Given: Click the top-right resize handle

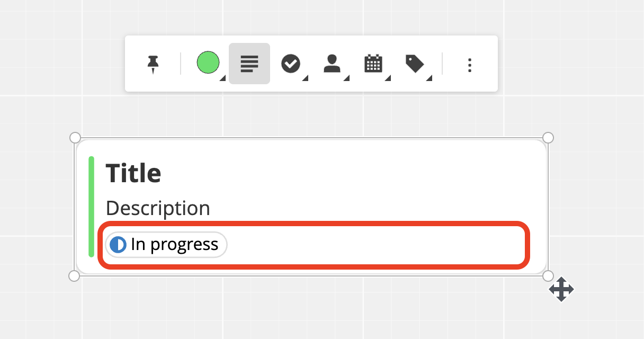Looking at the screenshot, I should [548, 138].
